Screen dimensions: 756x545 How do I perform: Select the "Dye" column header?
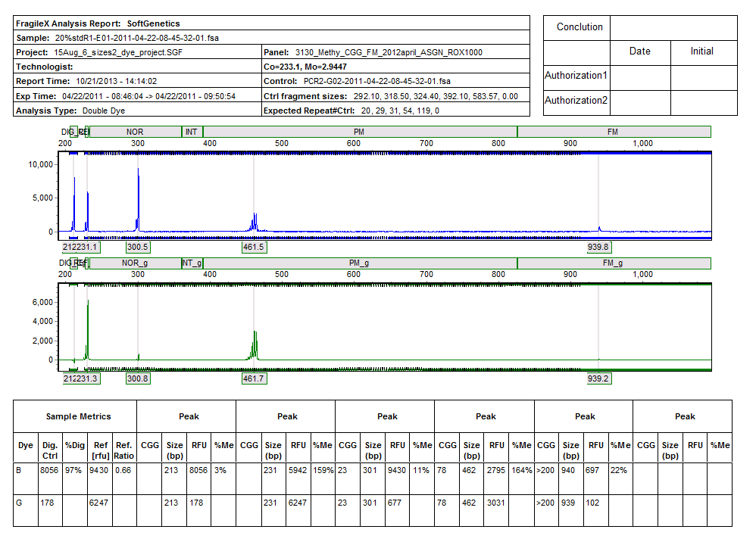[x=26, y=446]
